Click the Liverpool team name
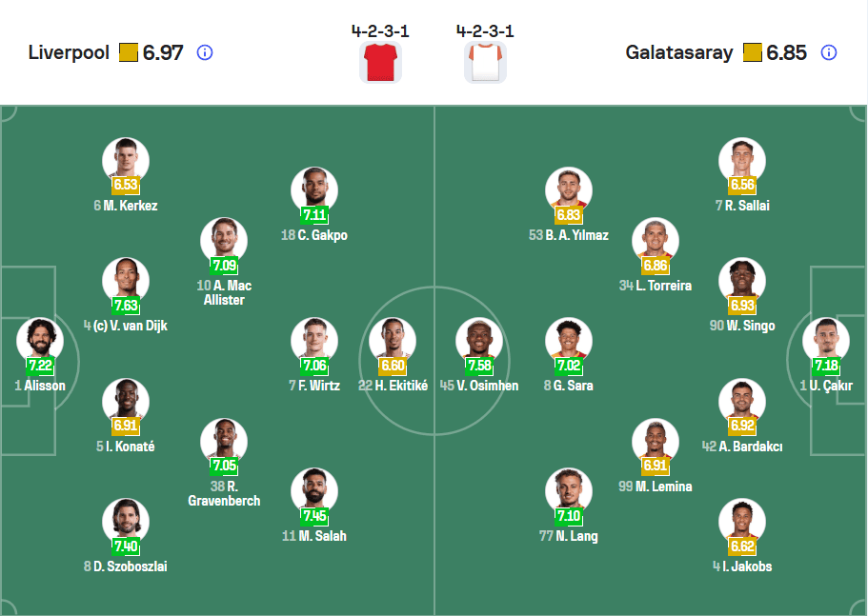Screen dimensions: 868x616 (x=69, y=52)
